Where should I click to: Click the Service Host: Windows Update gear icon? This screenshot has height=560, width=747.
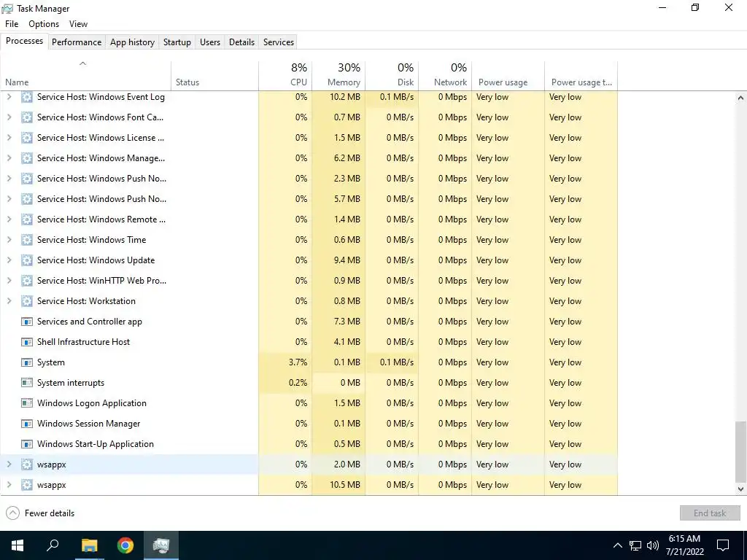(x=27, y=260)
